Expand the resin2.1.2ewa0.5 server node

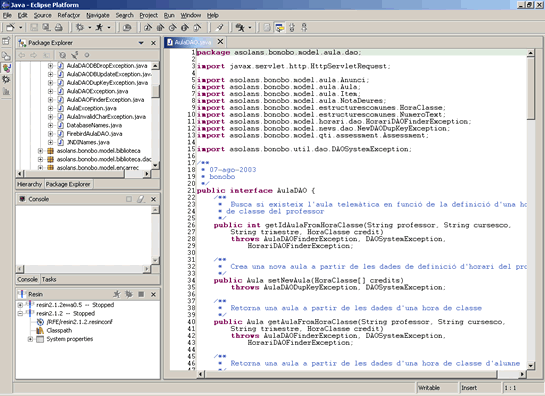[x=20, y=305]
